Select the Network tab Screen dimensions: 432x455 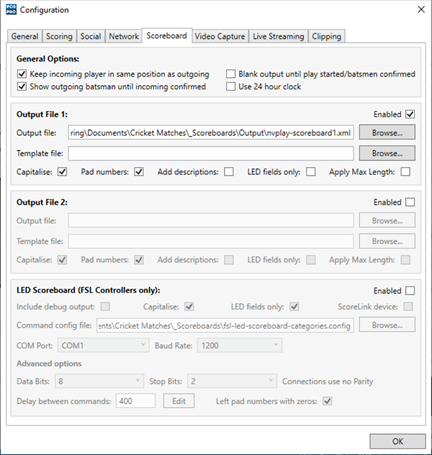point(124,36)
